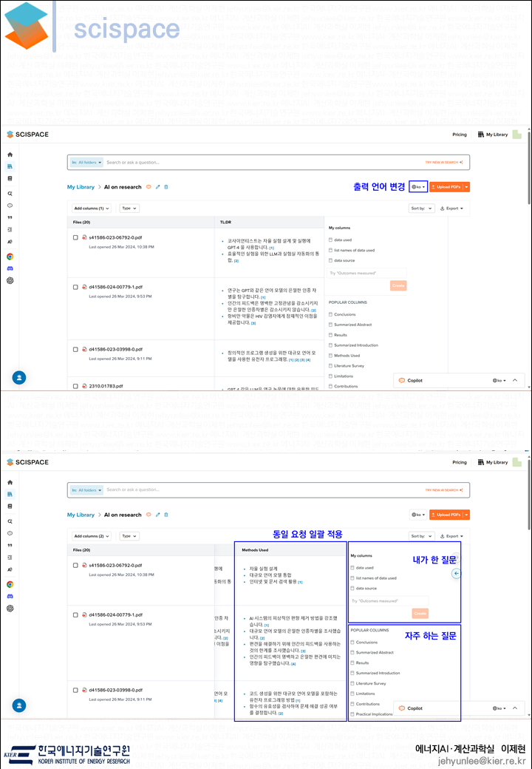Open OpenAI GPT icon in upper screenshot sidebar
Image resolution: width=532 pixels, height=769 pixels.
[10, 280]
